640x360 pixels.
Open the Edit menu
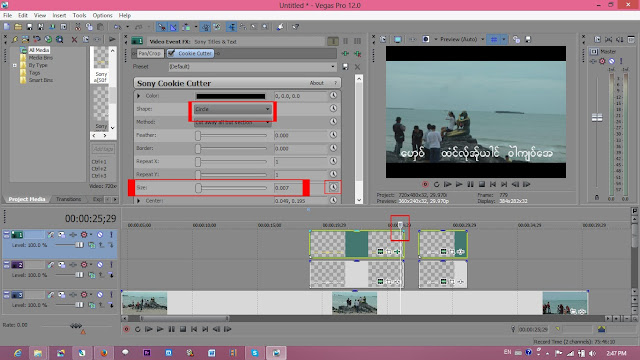click(x=23, y=16)
